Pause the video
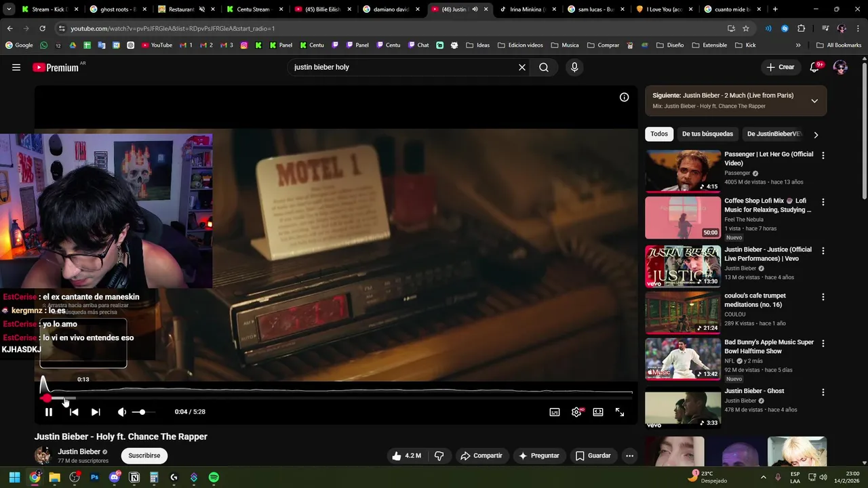The height and width of the screenshot is (488, 868). point(49,411)
